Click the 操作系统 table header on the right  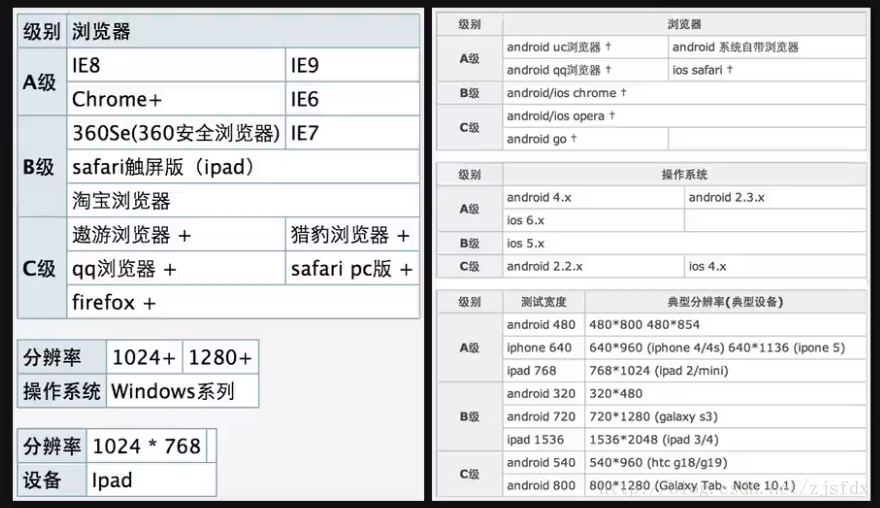point(684,175)
